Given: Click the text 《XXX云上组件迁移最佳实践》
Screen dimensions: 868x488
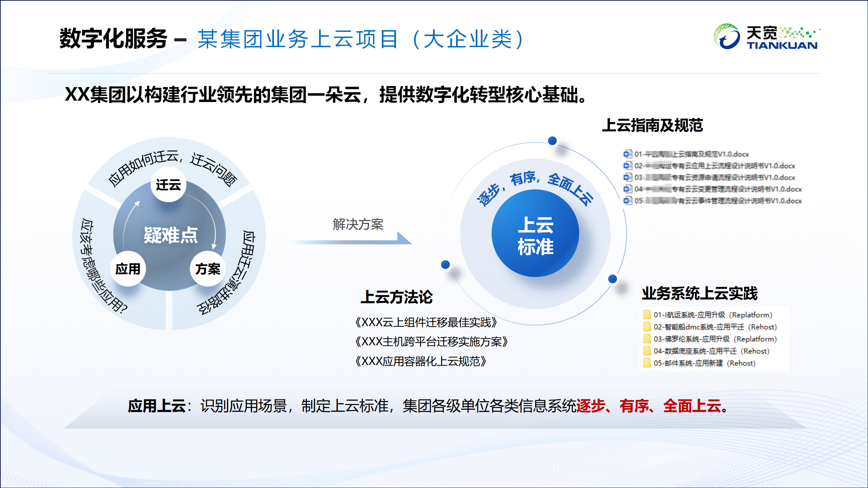Looking at the screenshot, I should tap(426, 322).
